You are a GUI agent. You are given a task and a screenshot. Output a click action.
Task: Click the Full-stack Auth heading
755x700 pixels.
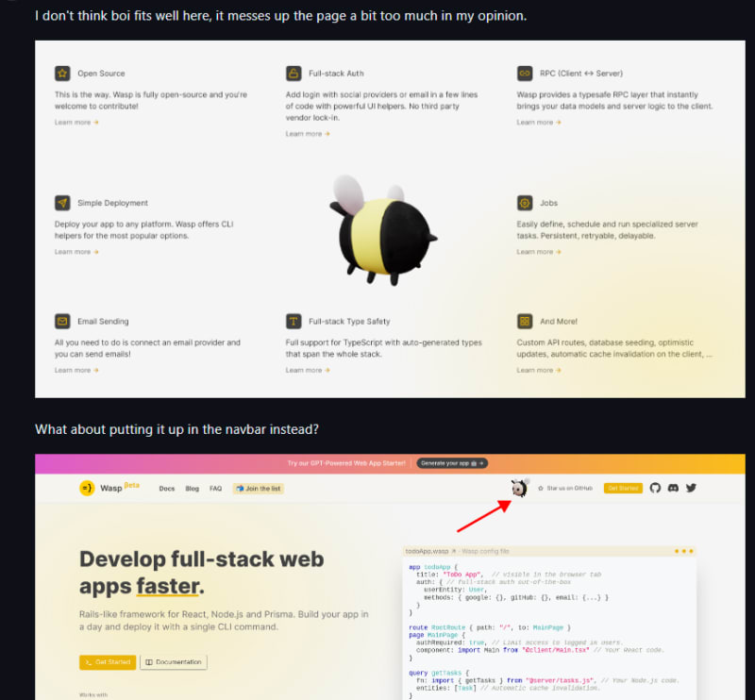pyautogui.click(x=336, y=74)
